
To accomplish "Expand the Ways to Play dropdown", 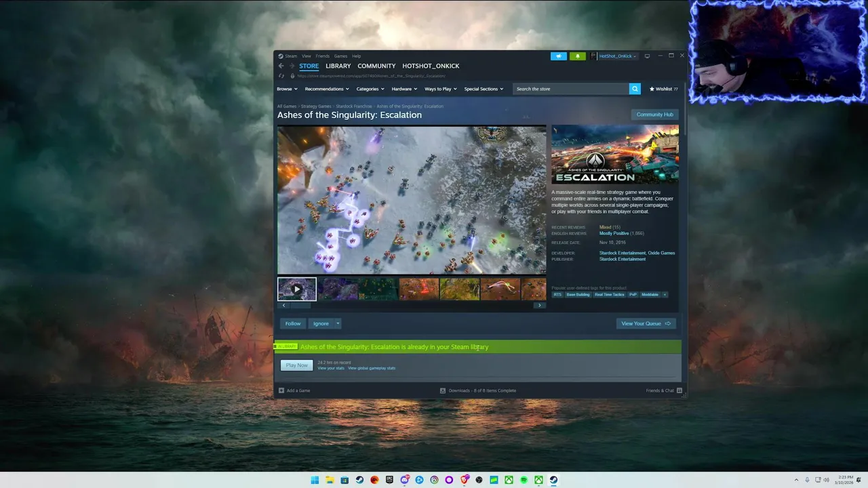I will tap(441, 89).
